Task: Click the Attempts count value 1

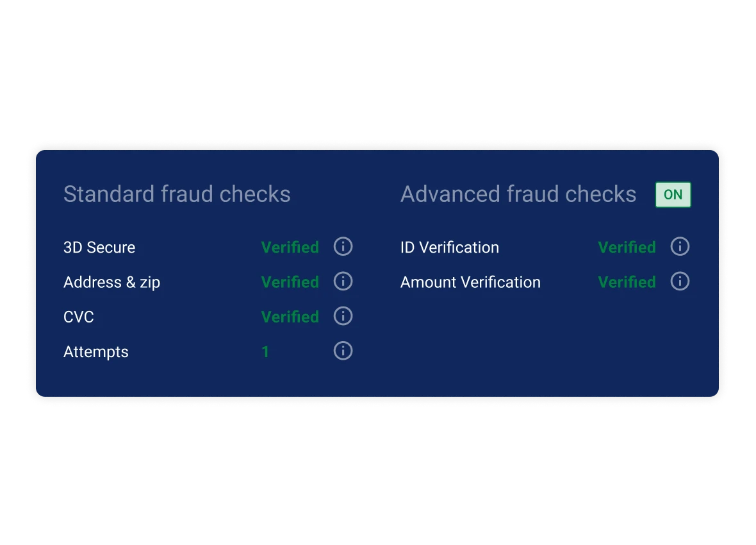Action: pos(265,351)
